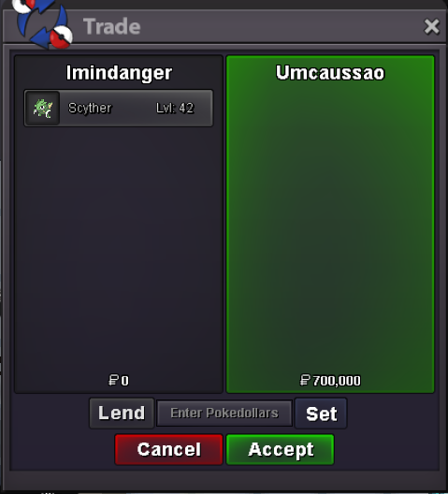Click the Imindanger player name header

click(119, 73)
